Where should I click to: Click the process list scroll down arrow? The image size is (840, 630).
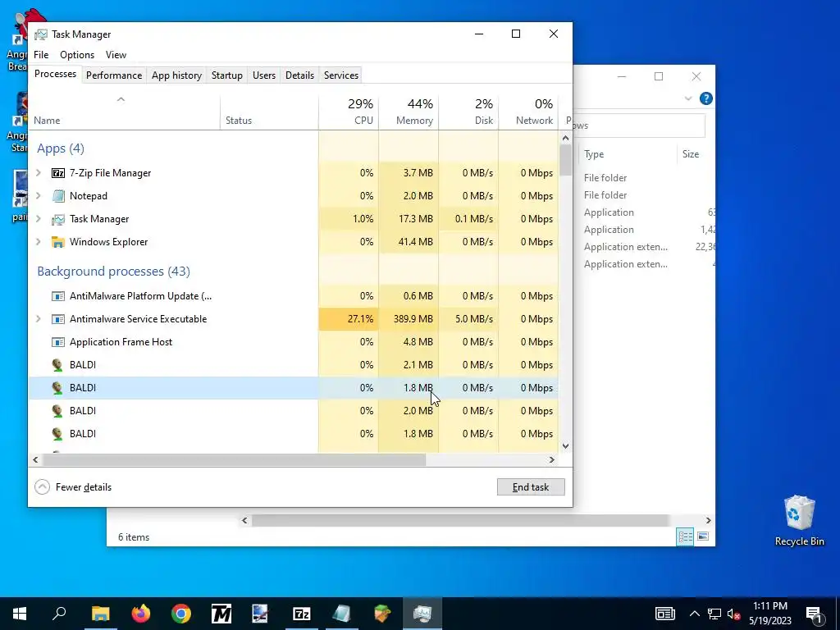[565, 445]
